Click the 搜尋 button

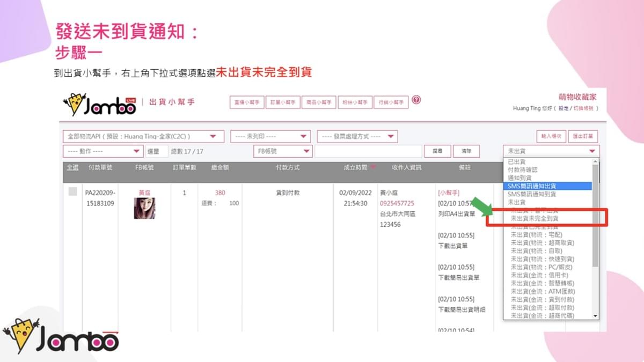(x=437, y=151)
